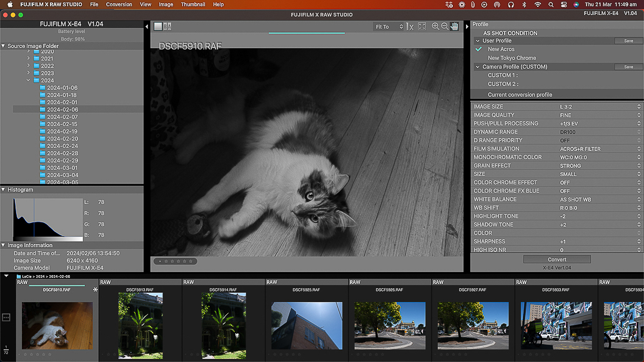Click the LaCie path folder icon
This screenshot has height=362, width=644.
pos(19,276)
